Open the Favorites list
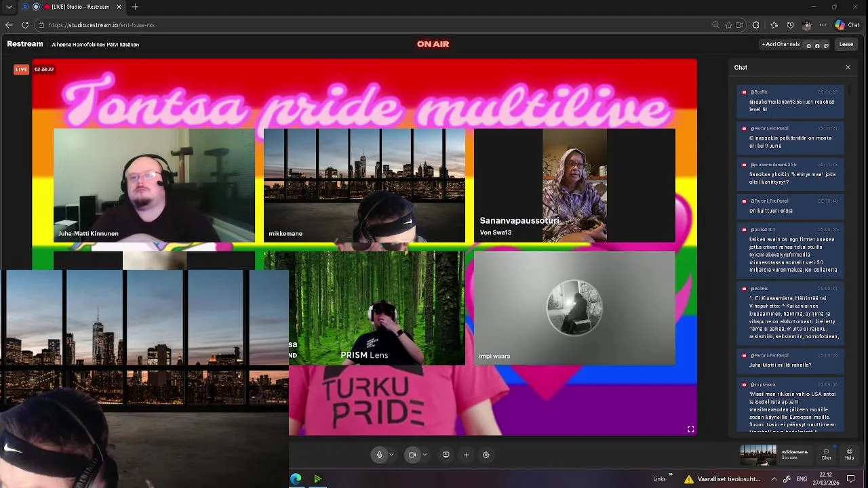Image resolution: width=868 pixels, height=488 pixels. tap(774, 25)
